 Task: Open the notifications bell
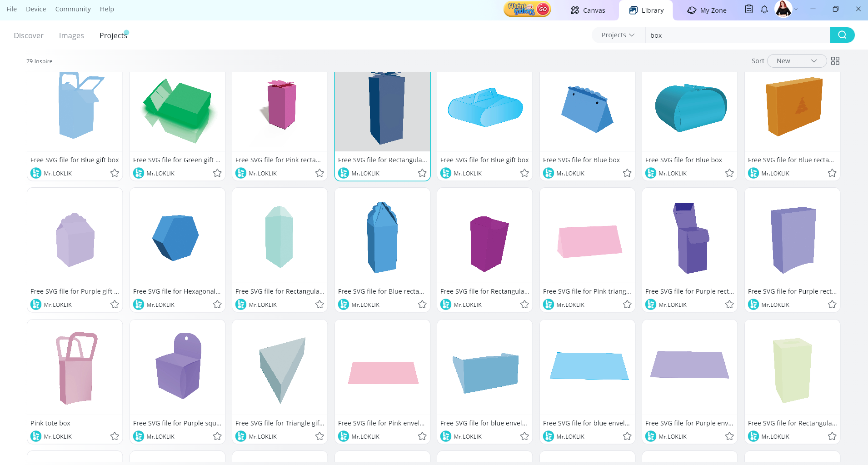point(764,10)
